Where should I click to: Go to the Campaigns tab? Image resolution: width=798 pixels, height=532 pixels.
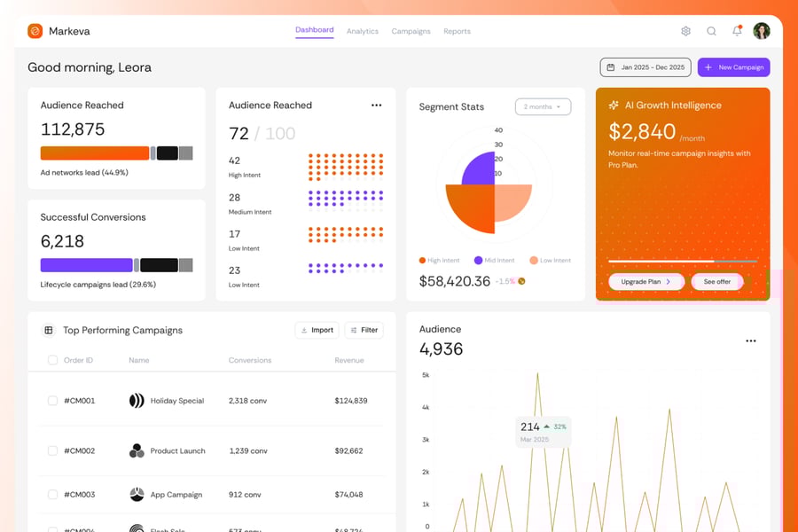tap(411, 32)
